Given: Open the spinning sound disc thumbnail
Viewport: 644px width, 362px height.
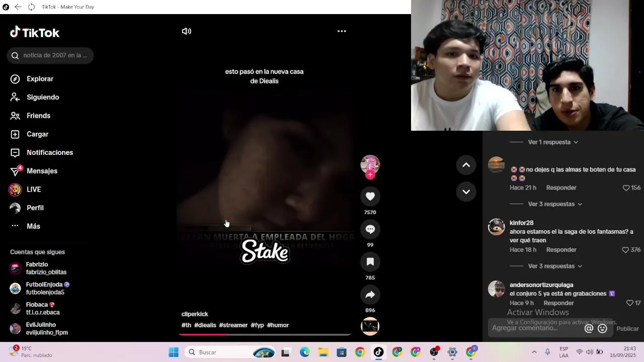Looking at the screenshot, I should click(x=370, y=326).
